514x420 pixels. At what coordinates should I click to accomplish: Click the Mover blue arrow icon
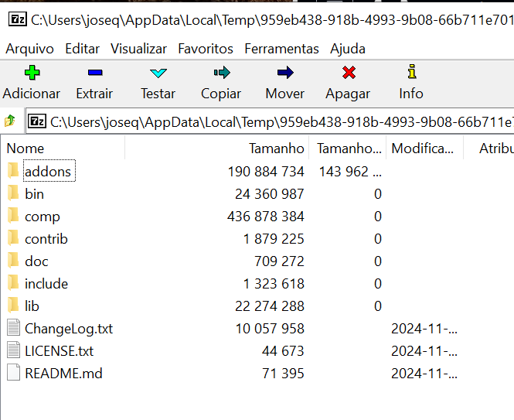[x=284, y=73]
